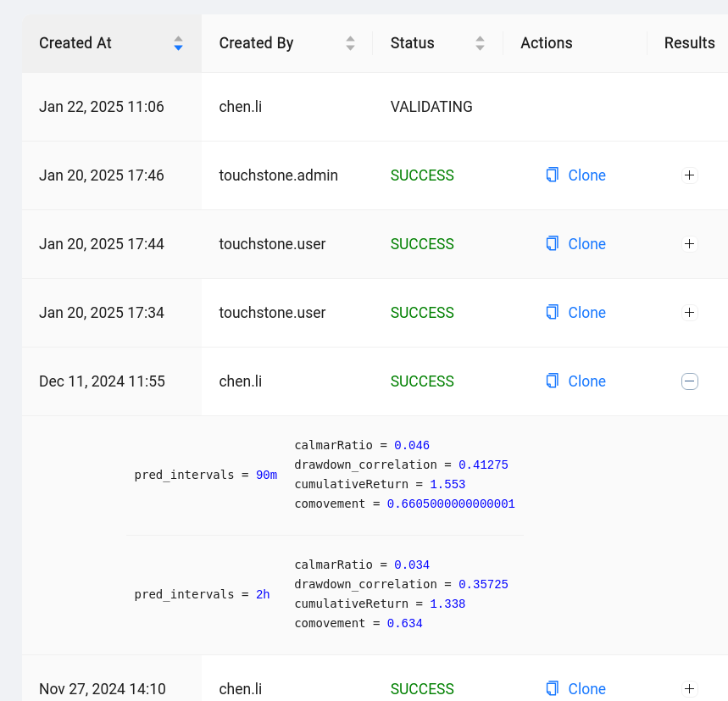Collapse results for the Dec 11, 2024 11:55 run
Image resolution: width=728 pixels, height=701 pixels.
689,381
